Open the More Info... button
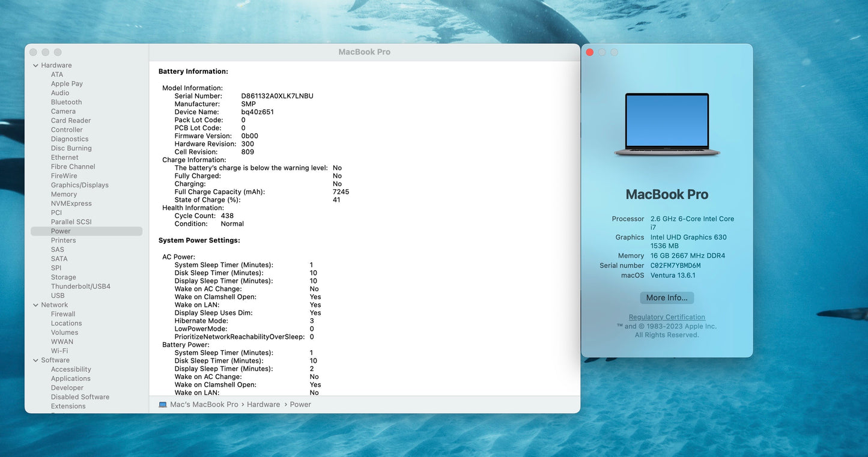Screen dimensions: 868x457 tap(667, 298)
